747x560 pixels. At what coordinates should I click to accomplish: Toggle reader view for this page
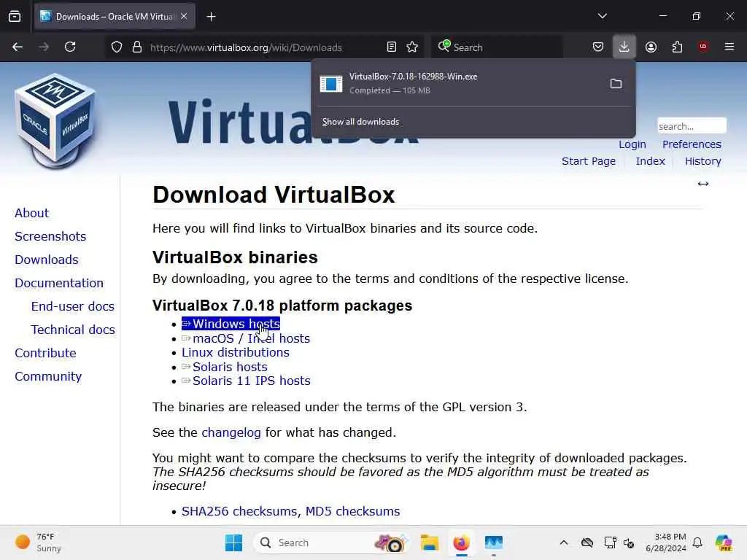click(x=392, y=47)
